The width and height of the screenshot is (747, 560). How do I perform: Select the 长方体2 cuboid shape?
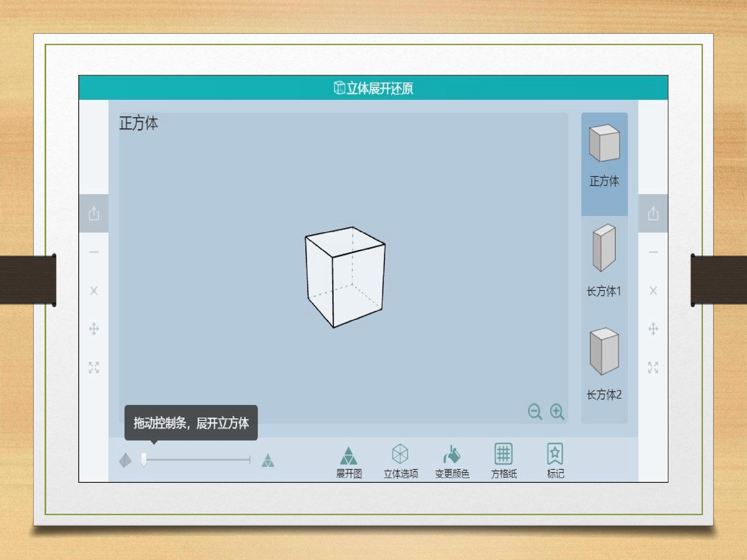coord(604,364)
